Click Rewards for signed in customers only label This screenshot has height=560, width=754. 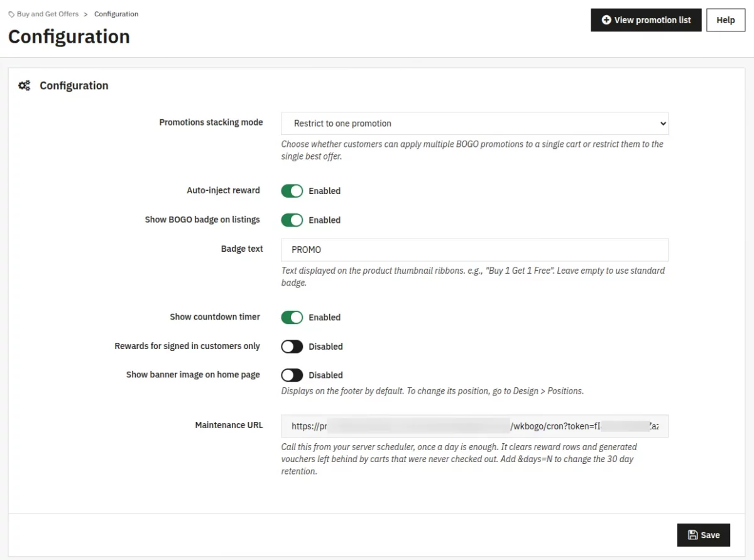tap(187, 346)
